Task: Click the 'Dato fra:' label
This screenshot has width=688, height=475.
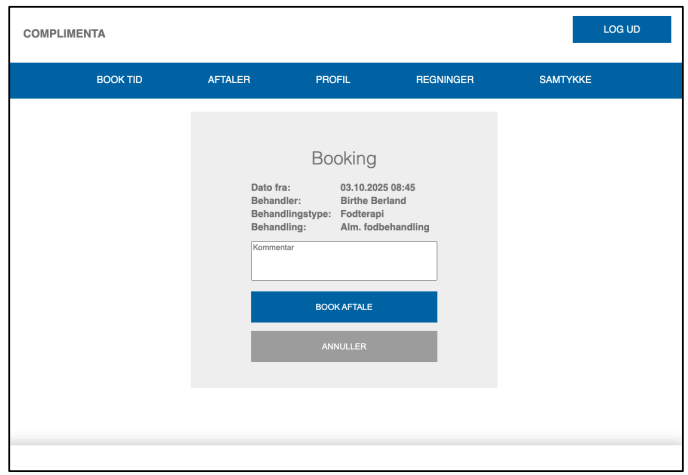Action: (x=270, y=187)
